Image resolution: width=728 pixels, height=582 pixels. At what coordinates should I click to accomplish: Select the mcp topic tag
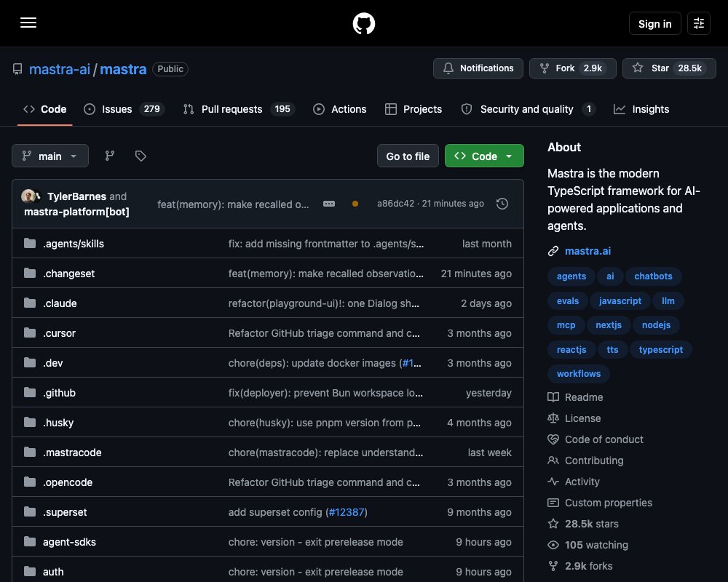[566, 325]
